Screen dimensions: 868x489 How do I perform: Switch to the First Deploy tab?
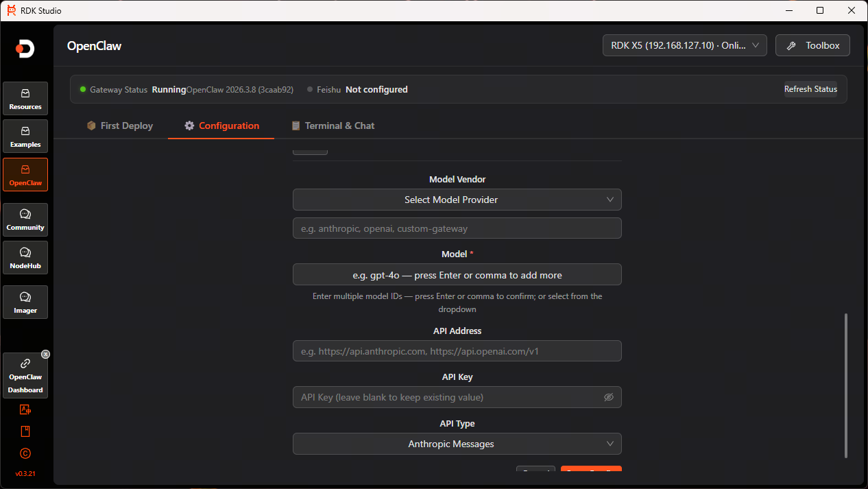(120, 126)
